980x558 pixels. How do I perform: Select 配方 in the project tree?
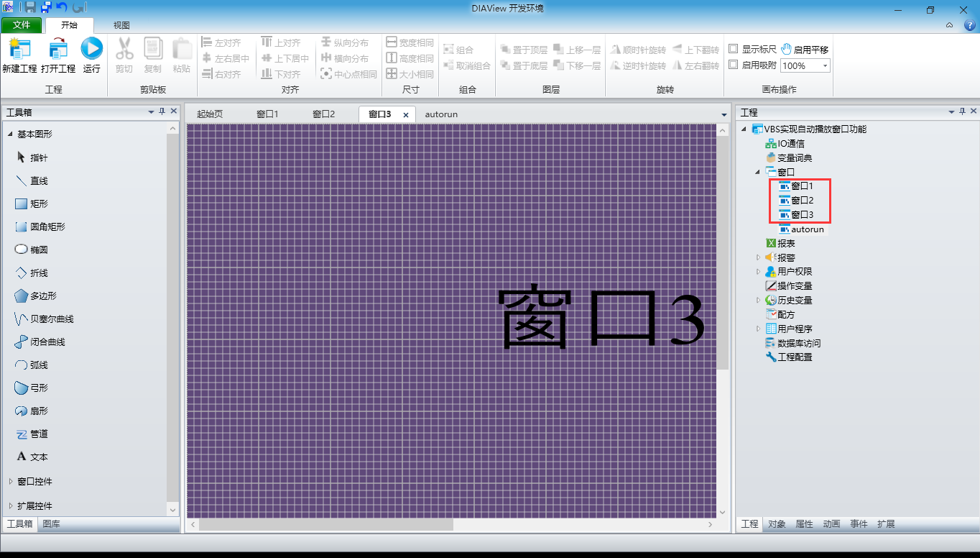pos(781,314)
